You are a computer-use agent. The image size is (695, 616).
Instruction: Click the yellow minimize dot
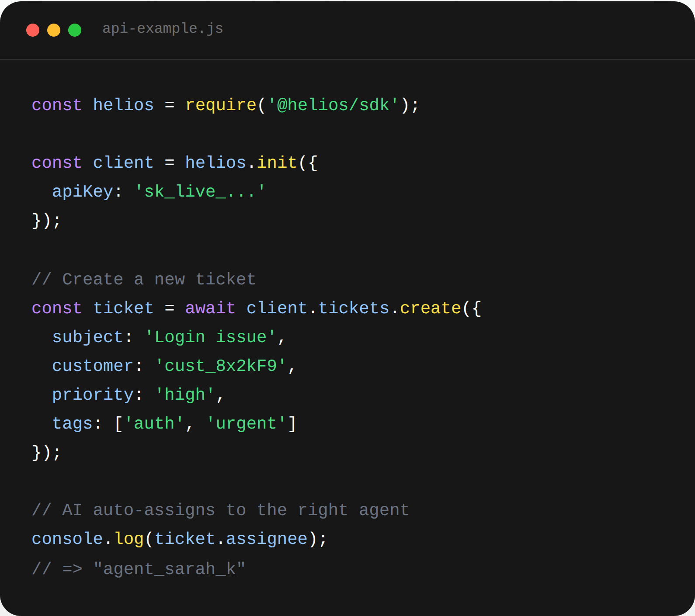pyautogui.click(x=54, y=30)
